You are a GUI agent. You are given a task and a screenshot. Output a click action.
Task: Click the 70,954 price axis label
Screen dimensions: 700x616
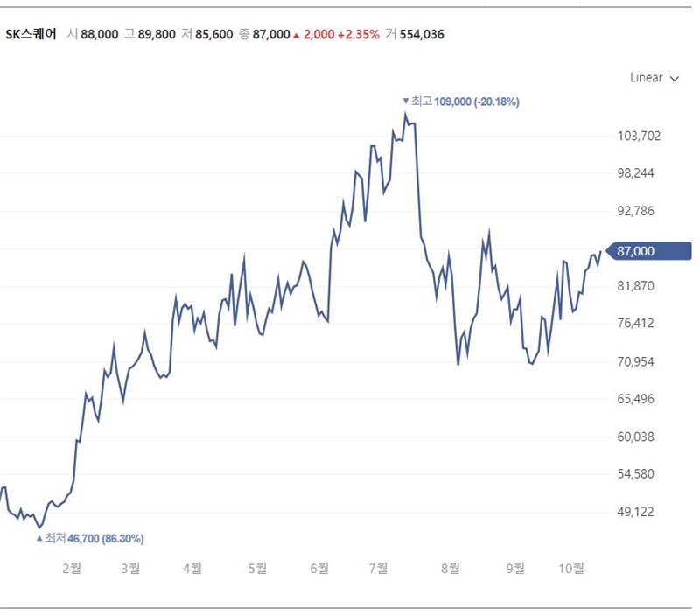click(638, 361)
